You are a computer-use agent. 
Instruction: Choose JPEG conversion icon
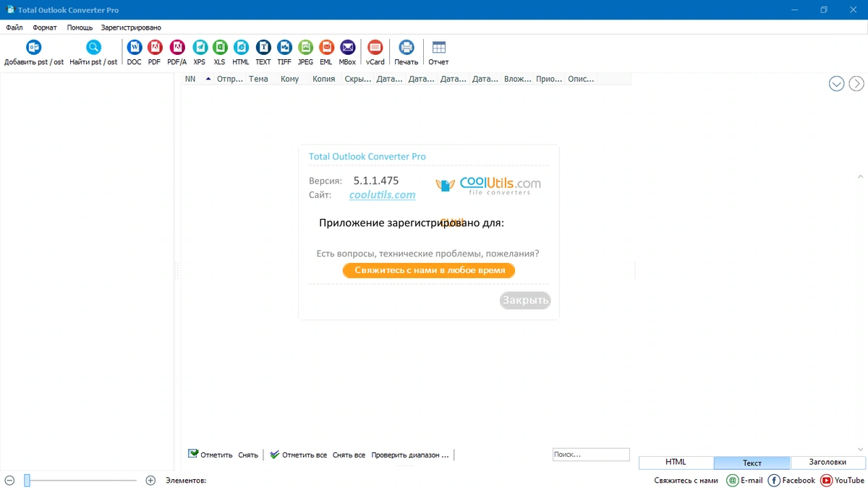306,48
